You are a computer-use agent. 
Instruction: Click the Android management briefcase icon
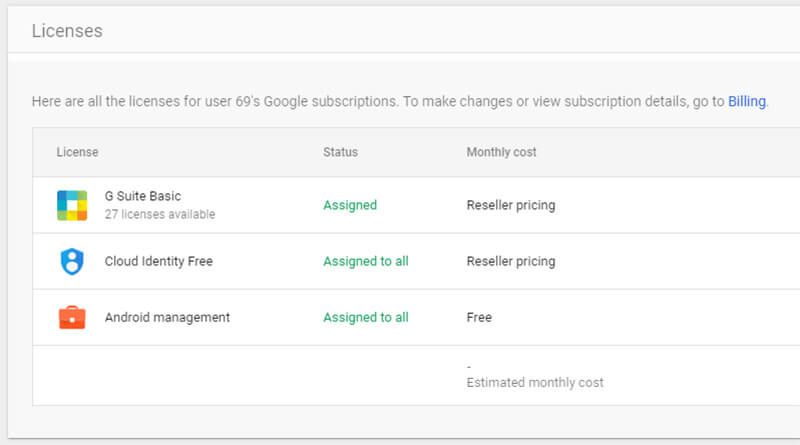point(72,317)
